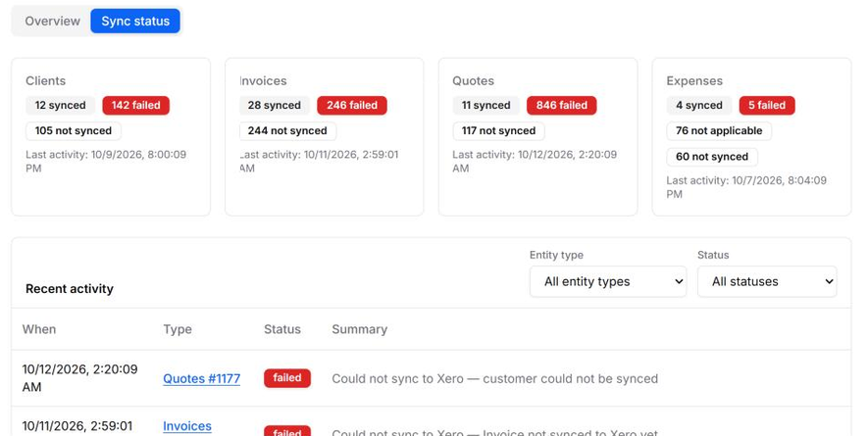This screenshot has height=436, width=868.
Task: Click the 246 failed badge in Invoices
Action: pyautogui.click(x=351, y=105)
